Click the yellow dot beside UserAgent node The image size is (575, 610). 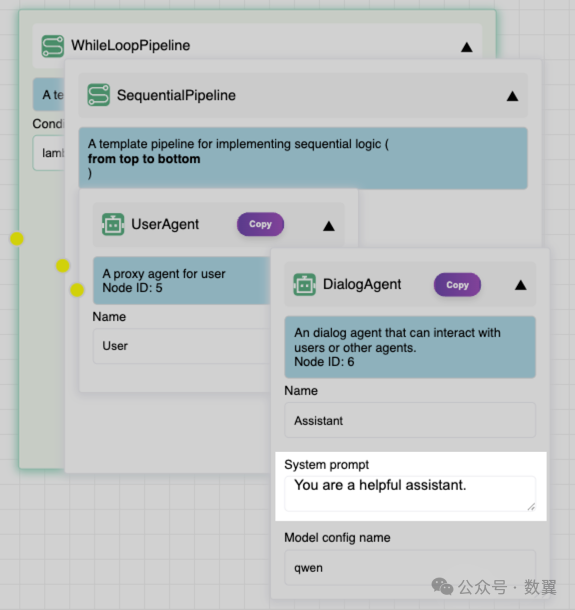click(77, 290)
